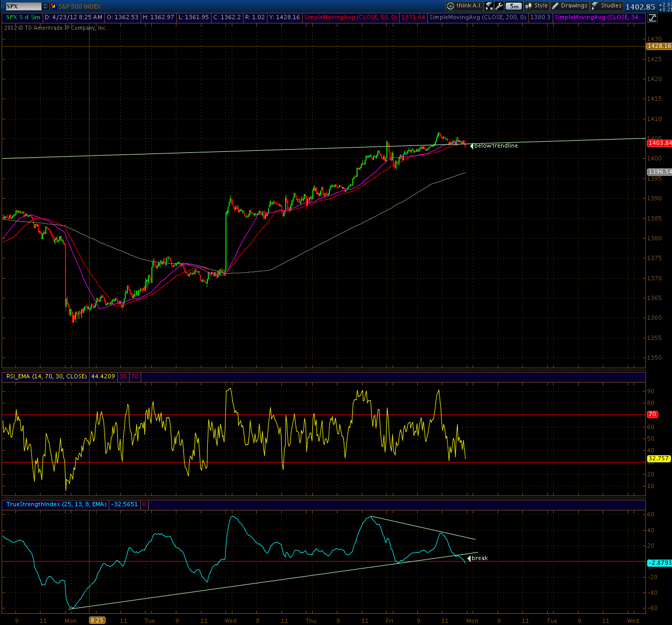Select the magenta SimpleMovingAvg (CLOSE, 34 label

coord(598,18)
